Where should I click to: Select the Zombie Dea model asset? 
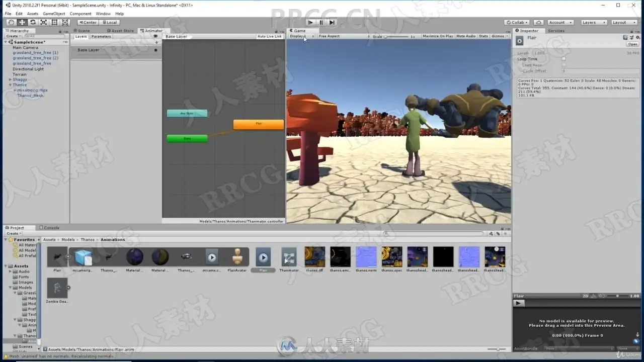57,291
